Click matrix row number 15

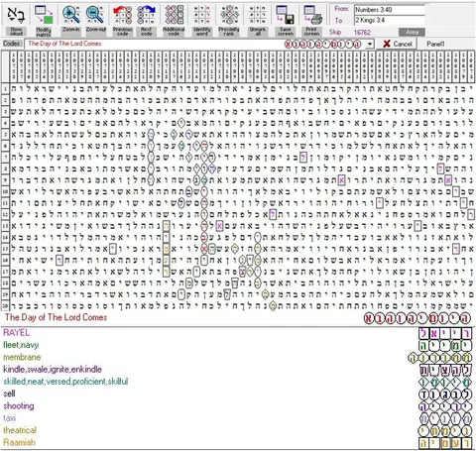(x=5, y=249)
